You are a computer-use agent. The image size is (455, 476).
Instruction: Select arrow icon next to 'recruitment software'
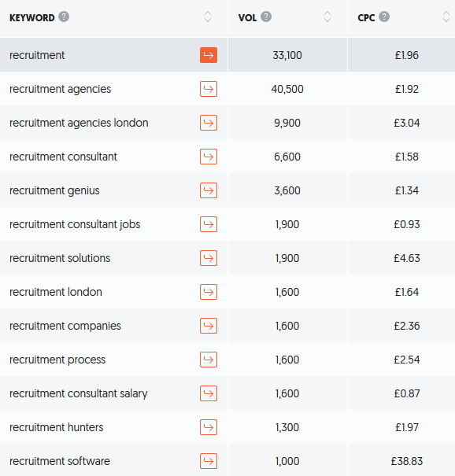(209, 461)
